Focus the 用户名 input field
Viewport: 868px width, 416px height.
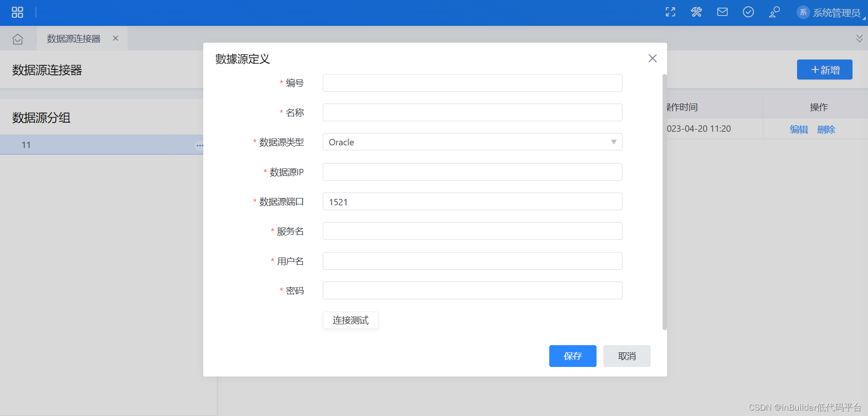coord(472,261)
